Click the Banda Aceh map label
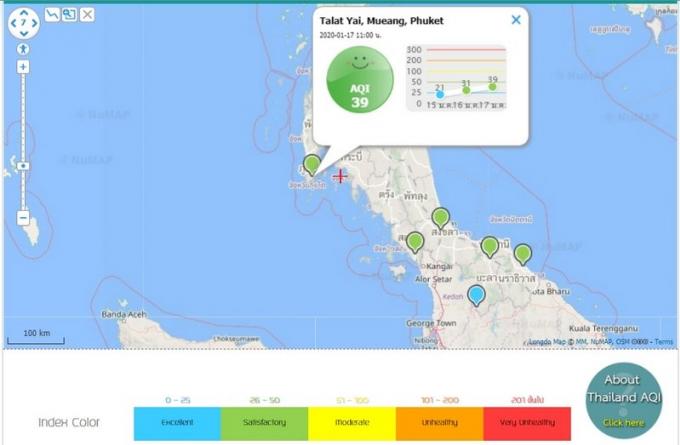 click(124, 314)
